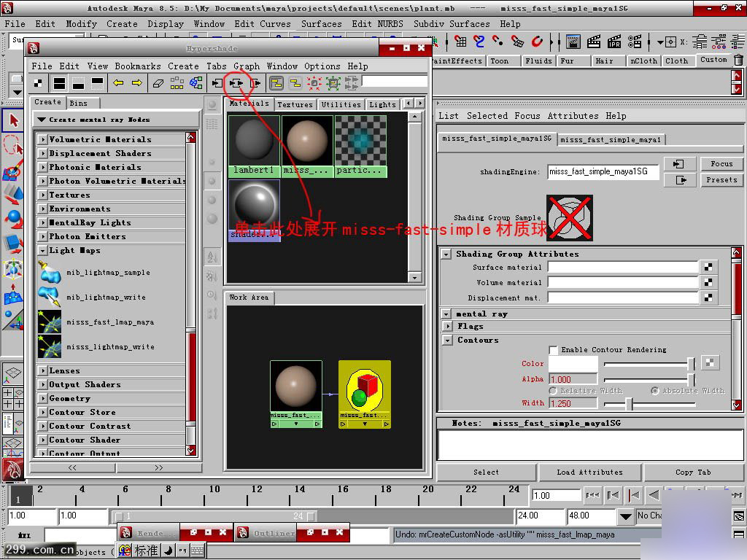747x560 pixels.
Task: Click the contour Color swatch
Action: pos(573,363)
